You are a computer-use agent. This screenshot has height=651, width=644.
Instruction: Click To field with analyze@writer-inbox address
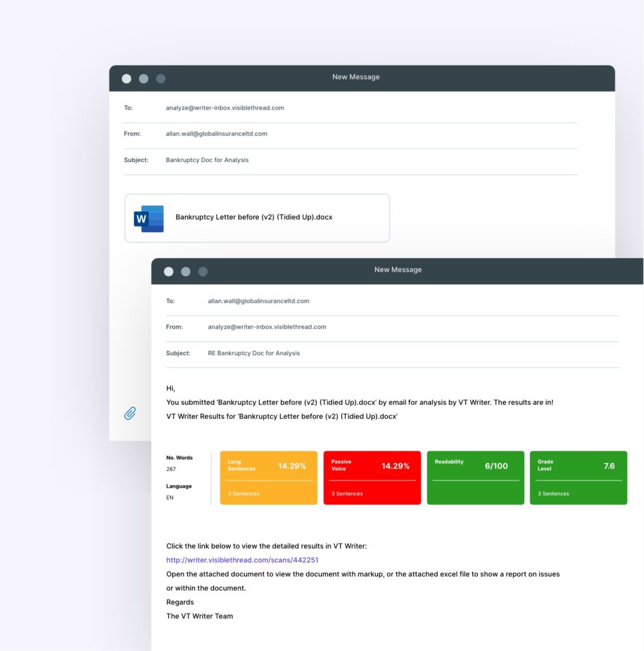click(x=225, y=108)
